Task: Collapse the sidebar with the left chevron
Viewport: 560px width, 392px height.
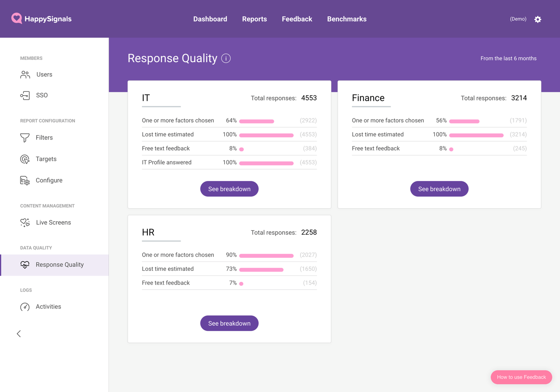Action: pos(19,334)
